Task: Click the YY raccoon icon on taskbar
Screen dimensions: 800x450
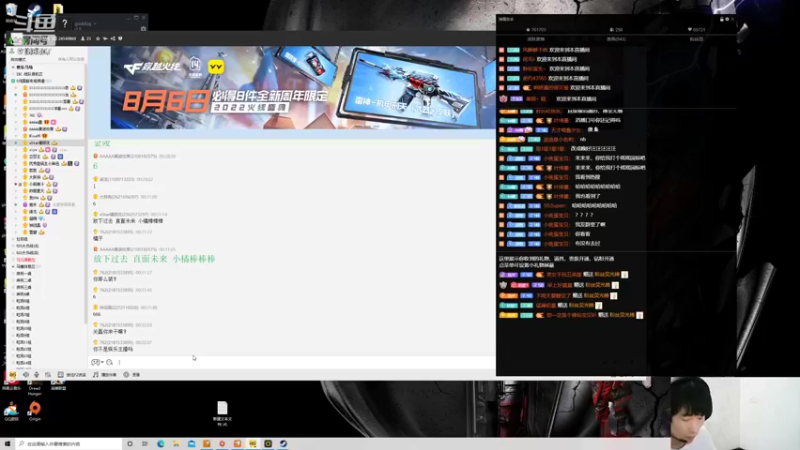Action: click(253, 444)
